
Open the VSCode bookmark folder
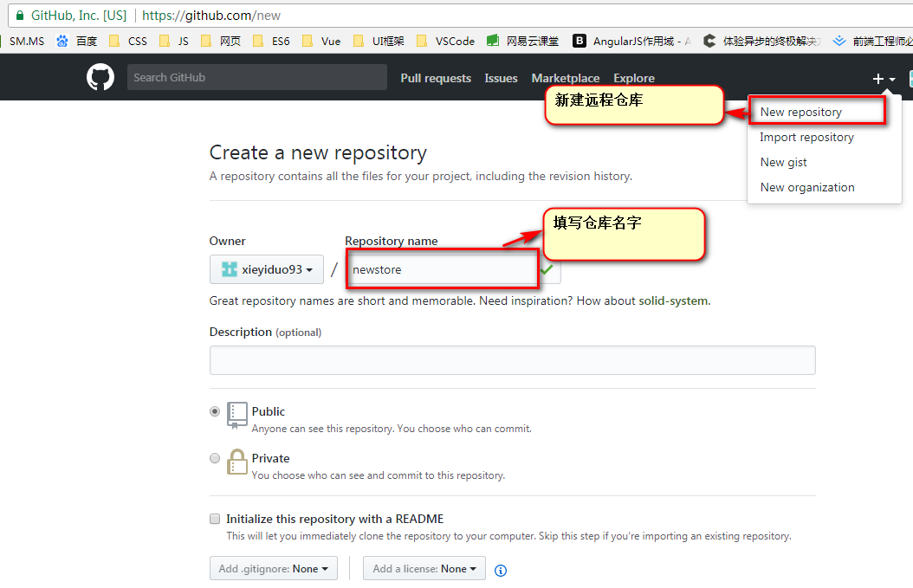pos(445,41)
